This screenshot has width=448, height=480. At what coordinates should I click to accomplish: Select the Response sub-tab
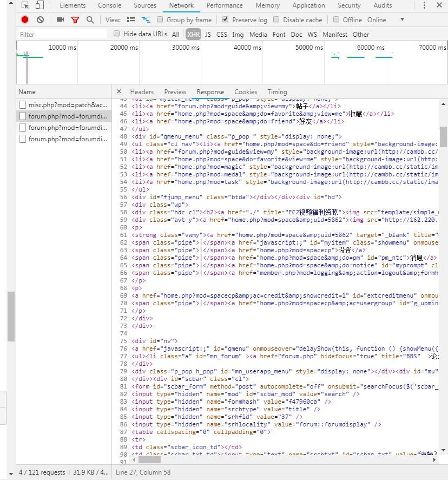point(210,92)
